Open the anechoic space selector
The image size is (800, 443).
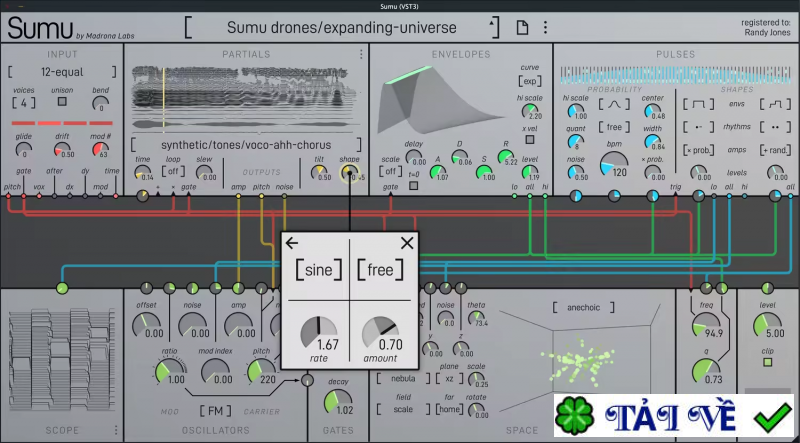pos(583,307)
